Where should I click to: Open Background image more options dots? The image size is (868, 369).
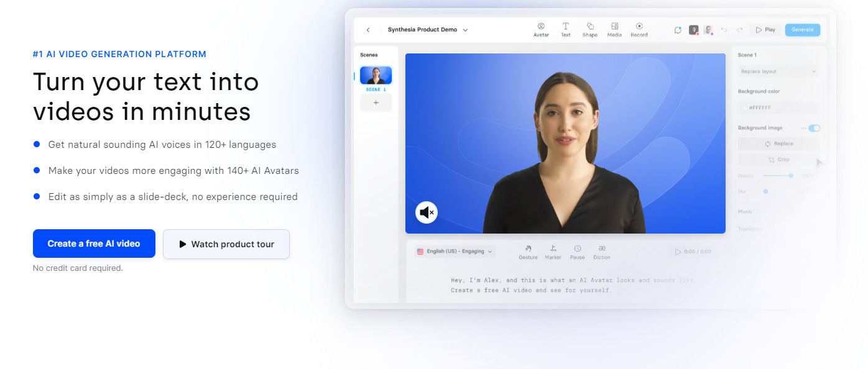coord(803,128)
